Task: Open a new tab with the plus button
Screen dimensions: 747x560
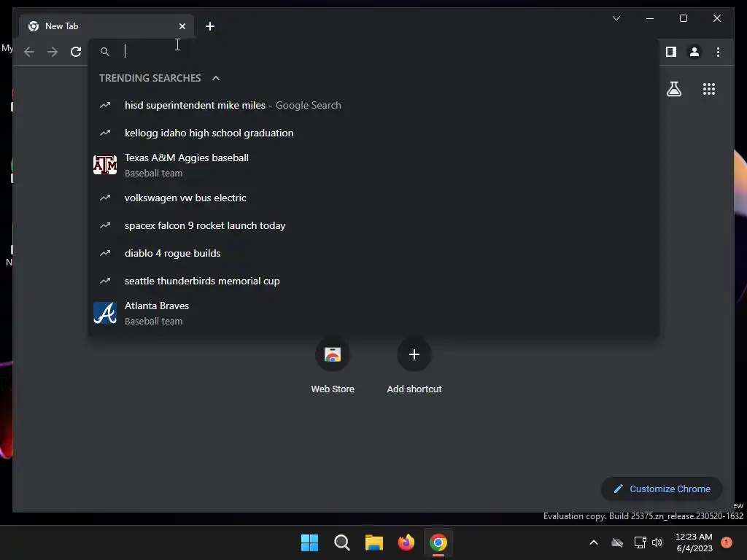Action: (210, 26)
